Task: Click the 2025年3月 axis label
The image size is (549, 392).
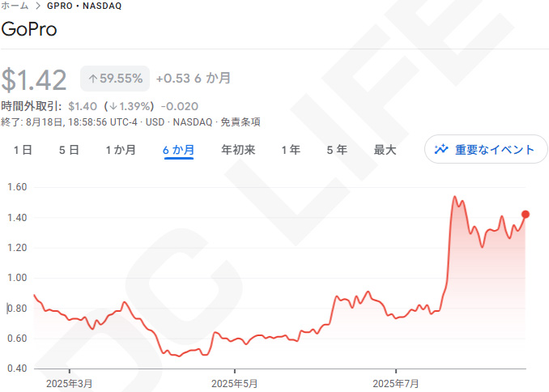Action: pyautogui.click(x=70, y=384)
